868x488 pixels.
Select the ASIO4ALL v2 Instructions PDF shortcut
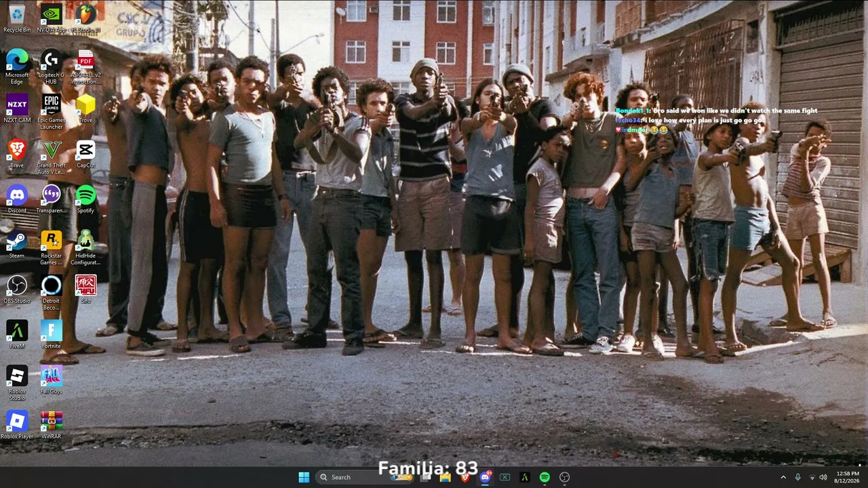85,66
